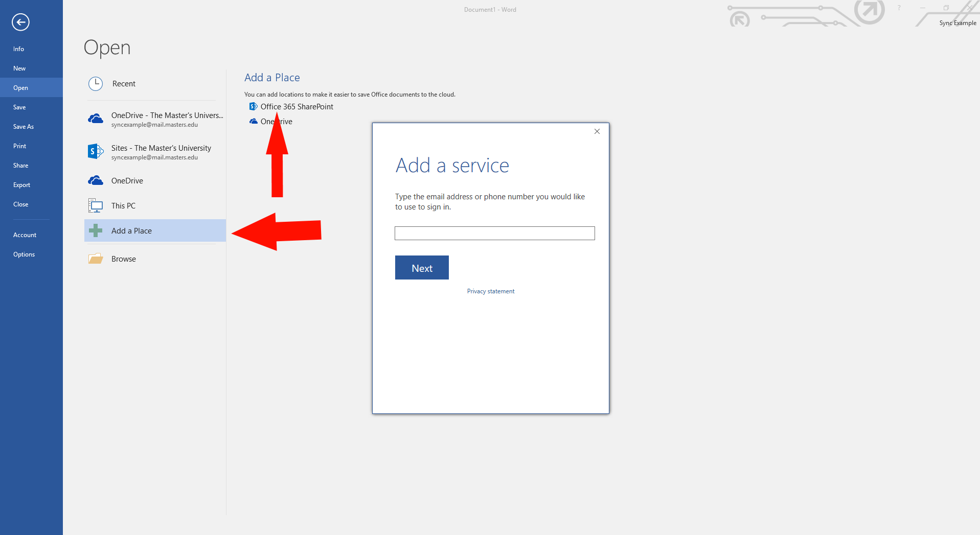Open Word Options

click(x=31, y=254)
